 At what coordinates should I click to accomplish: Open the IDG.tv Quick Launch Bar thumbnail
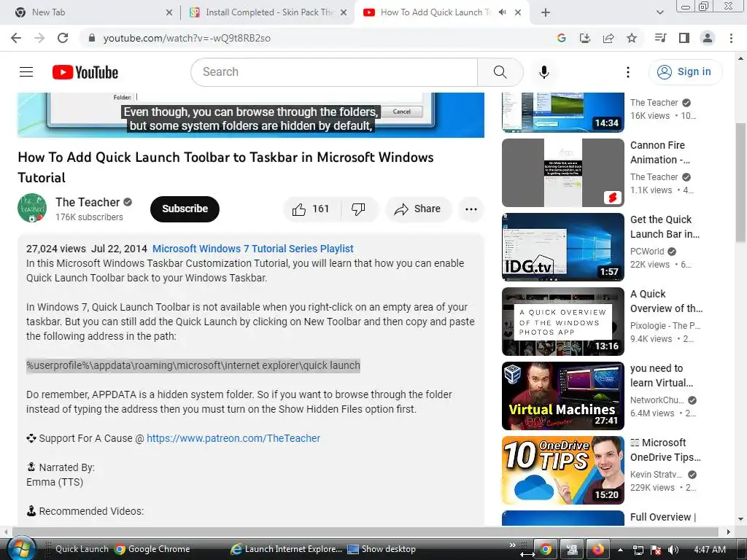click(562, 246)
